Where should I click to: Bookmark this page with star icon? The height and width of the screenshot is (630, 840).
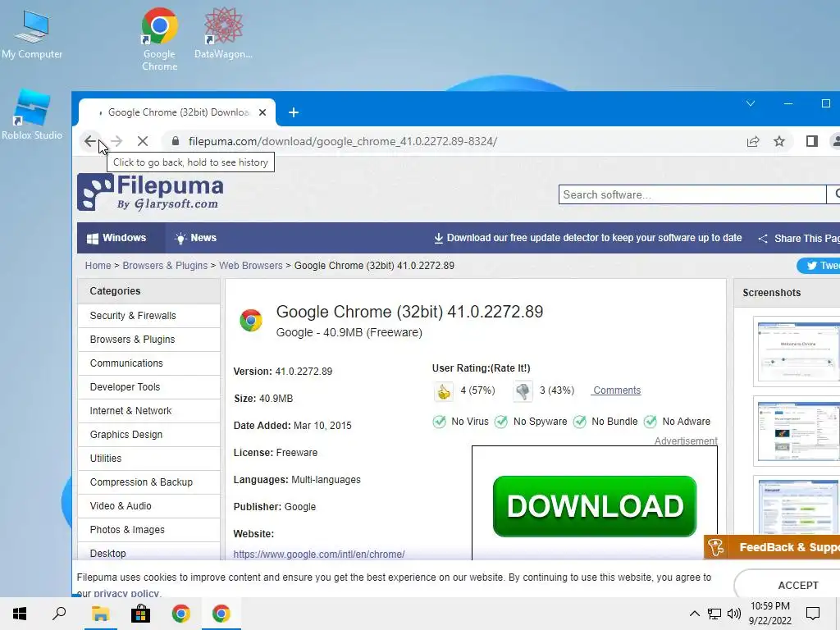coord(779,141)
